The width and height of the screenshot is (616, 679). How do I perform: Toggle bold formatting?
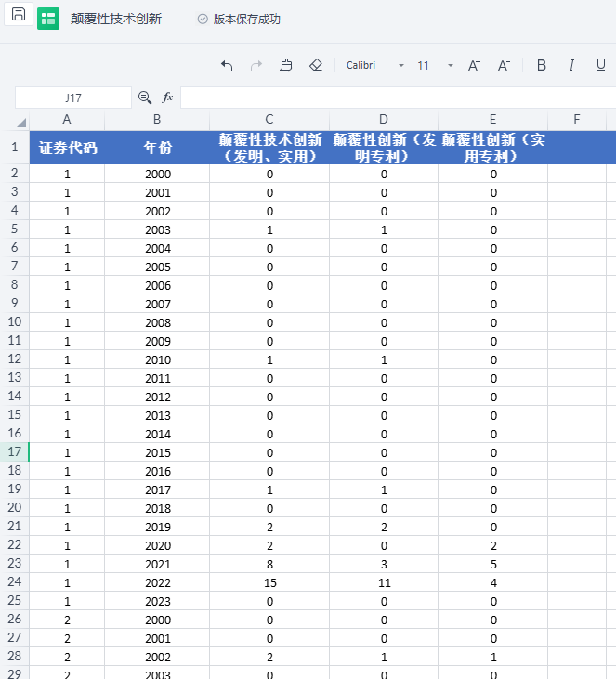[541, 65]
